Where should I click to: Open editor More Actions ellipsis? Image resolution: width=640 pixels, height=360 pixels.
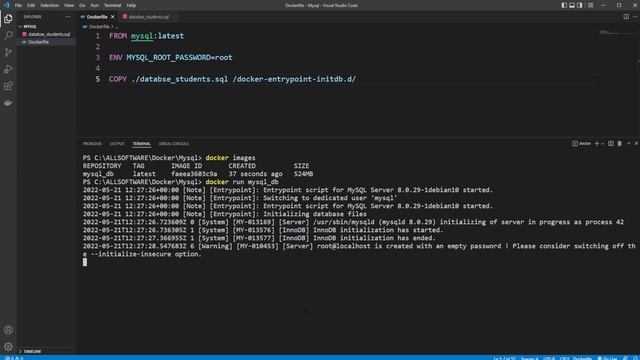click(635, 17)
